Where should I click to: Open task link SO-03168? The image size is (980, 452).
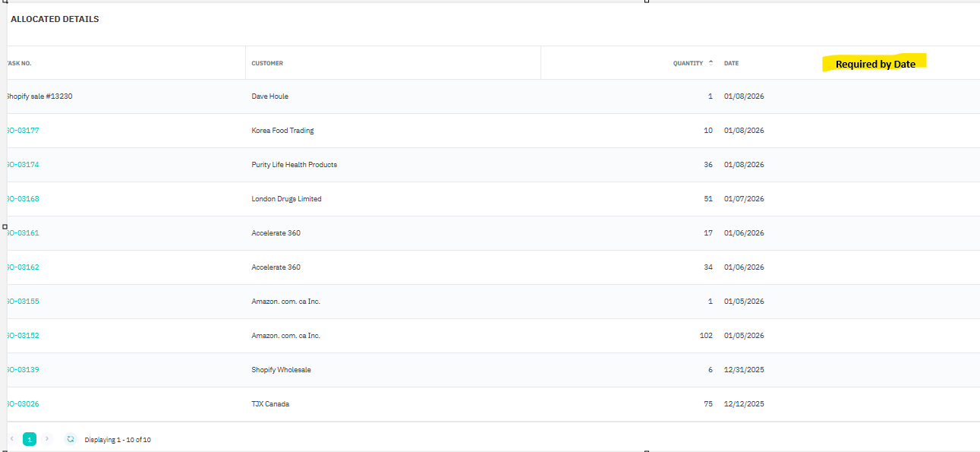click(23, 199)
